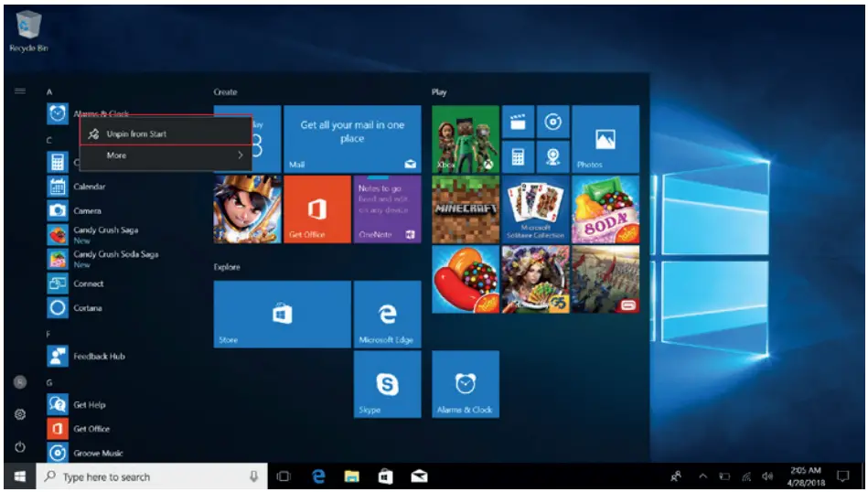Open the Minecraft tile
This screenshot has height=492, width=868.
tap(465, 209)
